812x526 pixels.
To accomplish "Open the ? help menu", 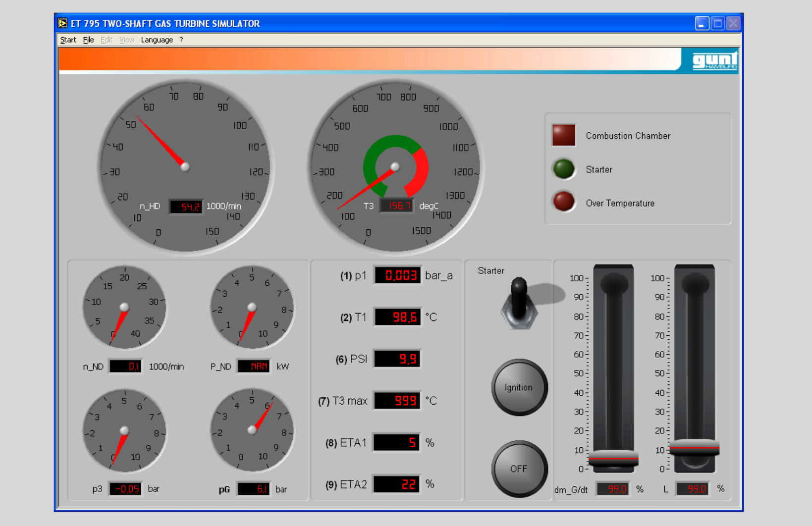I will tap(181, 40).
